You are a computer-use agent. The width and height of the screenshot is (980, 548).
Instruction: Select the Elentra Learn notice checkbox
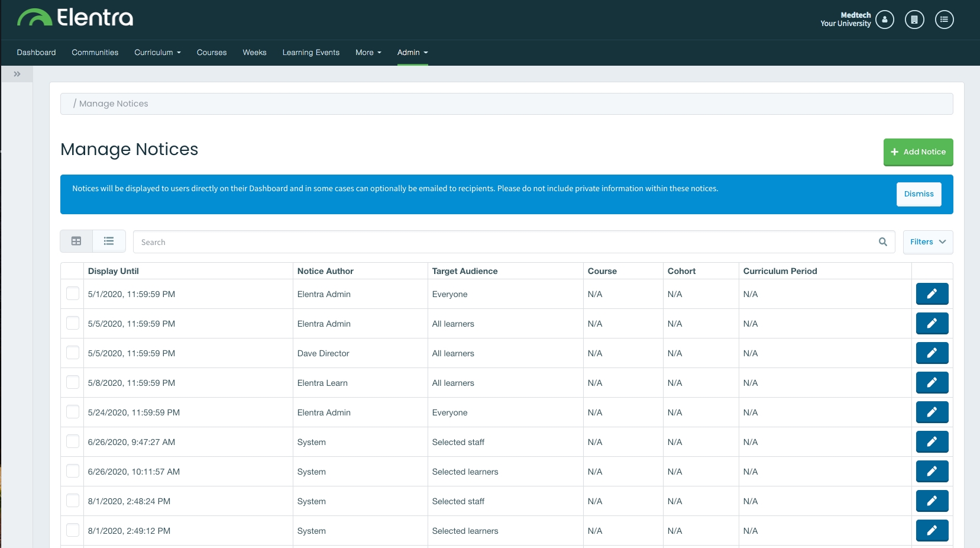point(73,382)
